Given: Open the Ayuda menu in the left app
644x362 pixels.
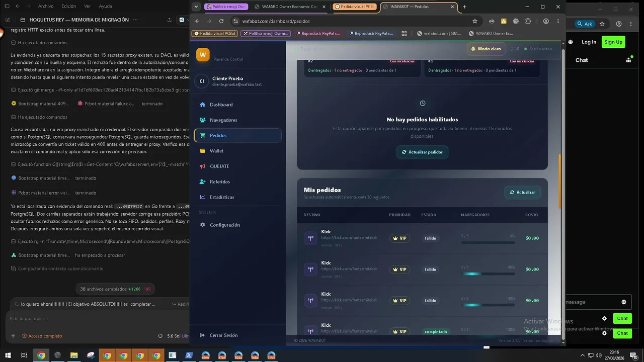Looking at the screenshot, I should tap(106, 6).
